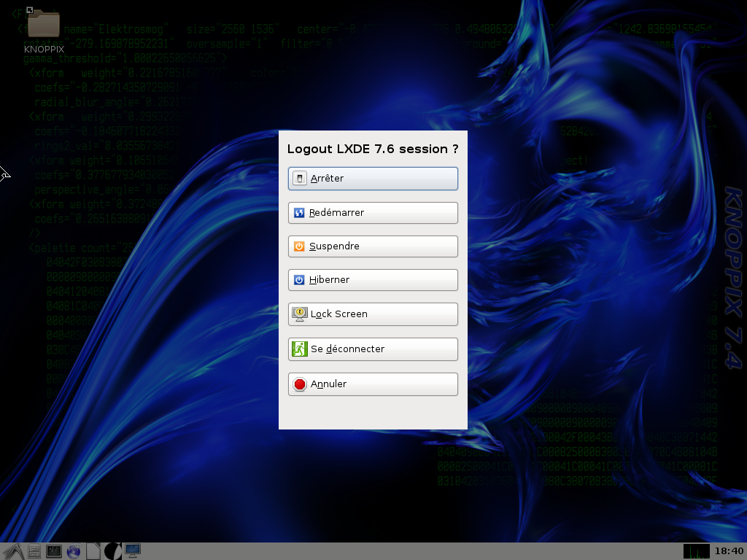Open the LXDE start menu icon
The width and height of the screenshot is (747, 560).
click(13, 551)
